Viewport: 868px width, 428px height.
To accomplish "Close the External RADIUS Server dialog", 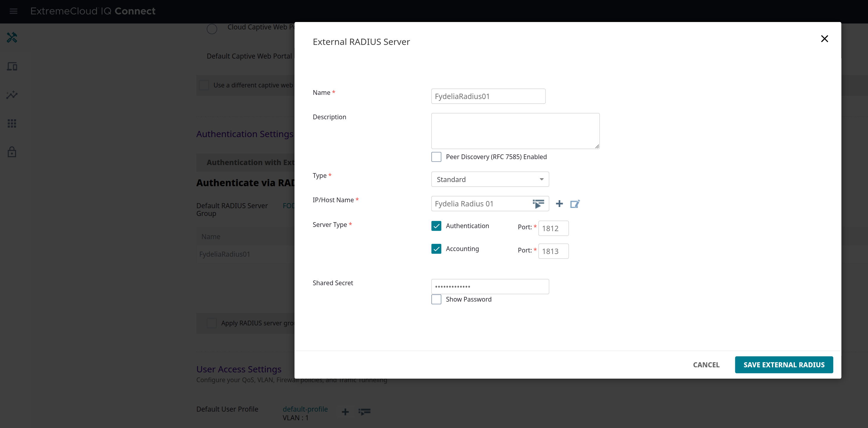I will (x=824, y=39).
